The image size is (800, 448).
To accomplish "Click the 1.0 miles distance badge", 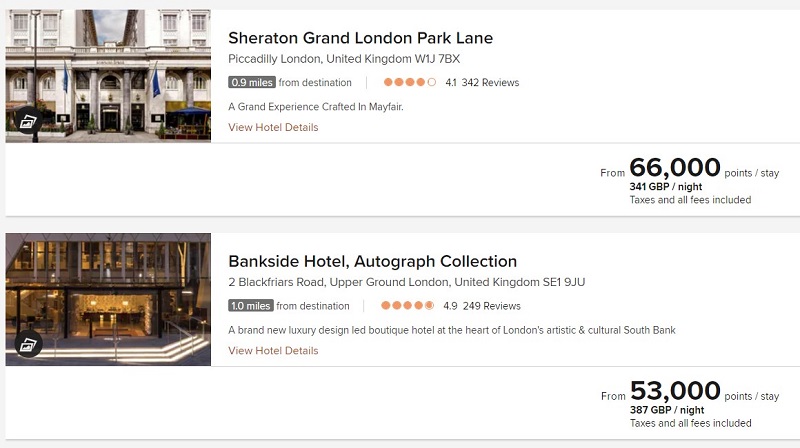I will coord(251,306).
